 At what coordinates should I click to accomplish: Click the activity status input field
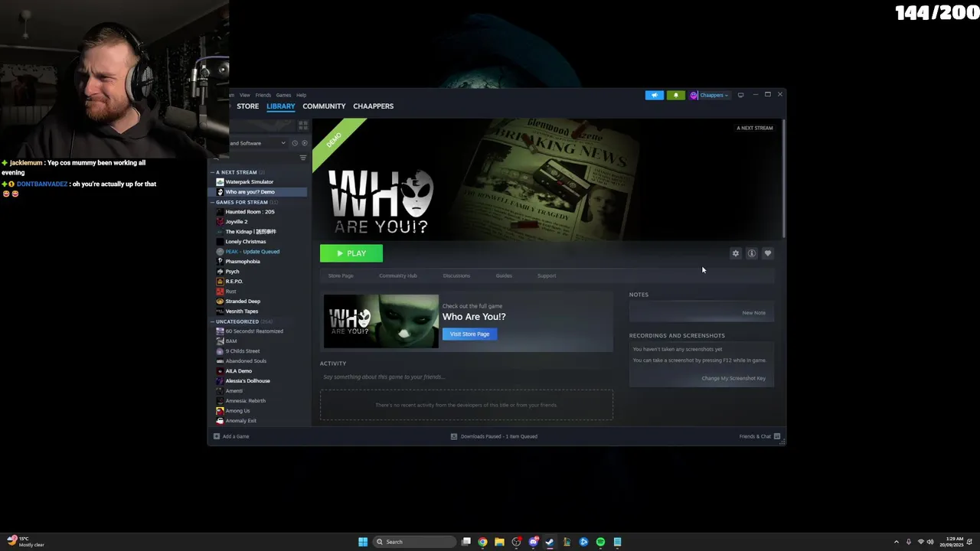(466, 377)
